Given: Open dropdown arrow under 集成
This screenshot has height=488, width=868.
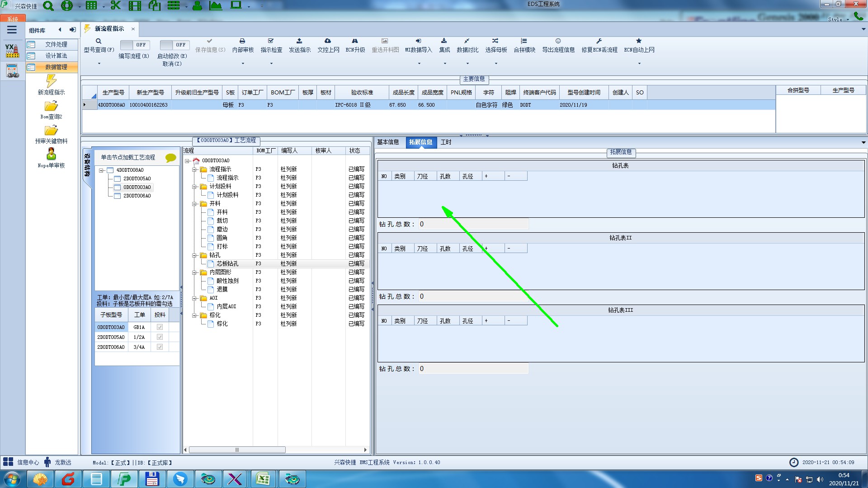Looking at the screenshot, I should click(x=444, y=63).
